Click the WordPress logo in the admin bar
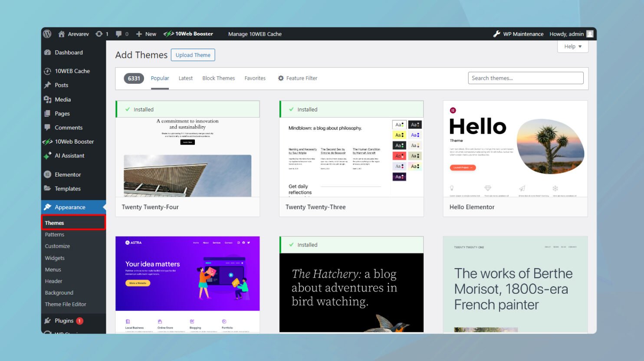Image resolution: width=644 pixels, height=361 pixels. click(47, 33)
